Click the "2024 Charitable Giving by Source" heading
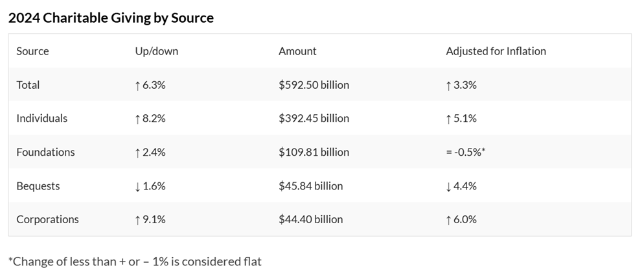This screenshot has height=279, width=644. 111,18
